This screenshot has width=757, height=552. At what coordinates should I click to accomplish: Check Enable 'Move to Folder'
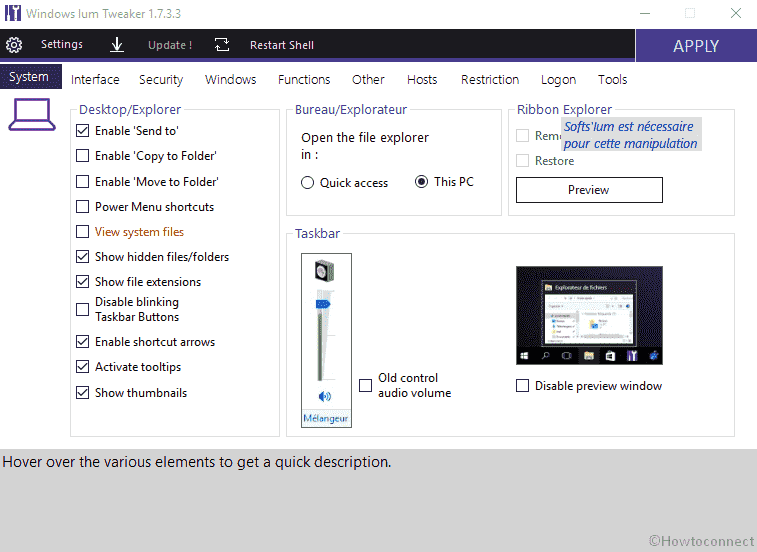click(83, 182)
